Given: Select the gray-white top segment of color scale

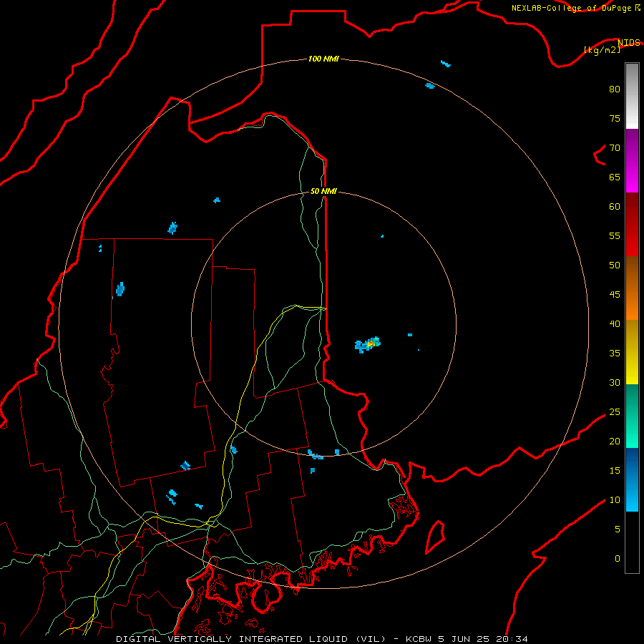Looking at the screenshot, I should [632, 96].
